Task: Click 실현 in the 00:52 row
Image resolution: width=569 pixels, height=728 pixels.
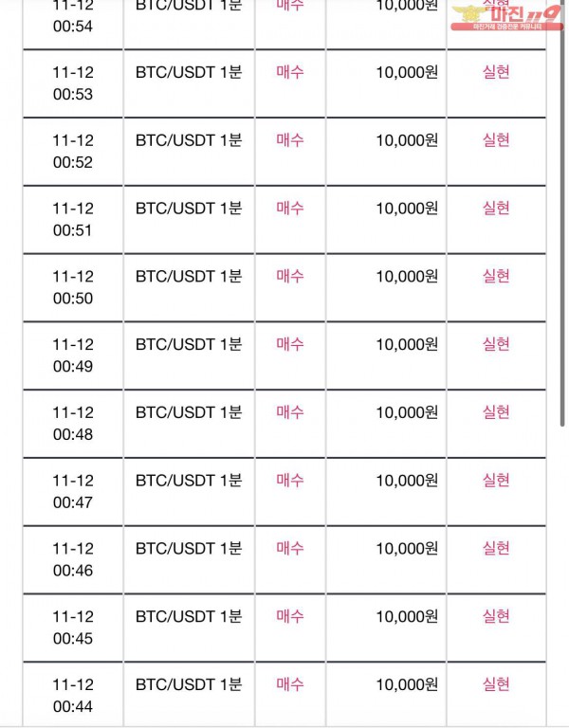Action: point(496,139)
